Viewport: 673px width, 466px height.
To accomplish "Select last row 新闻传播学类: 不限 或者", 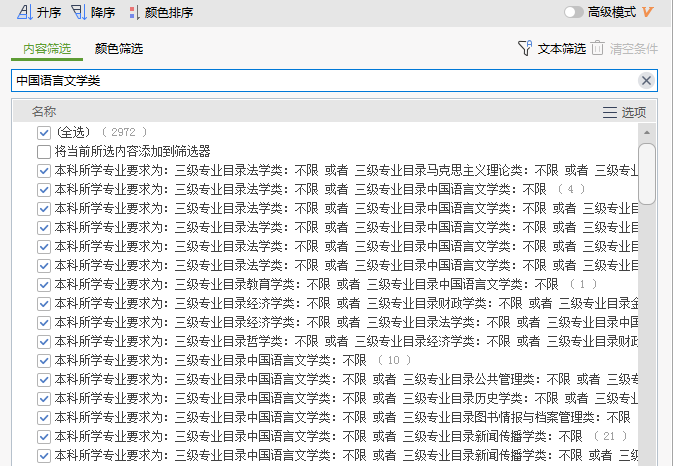I will click(346, 455).
